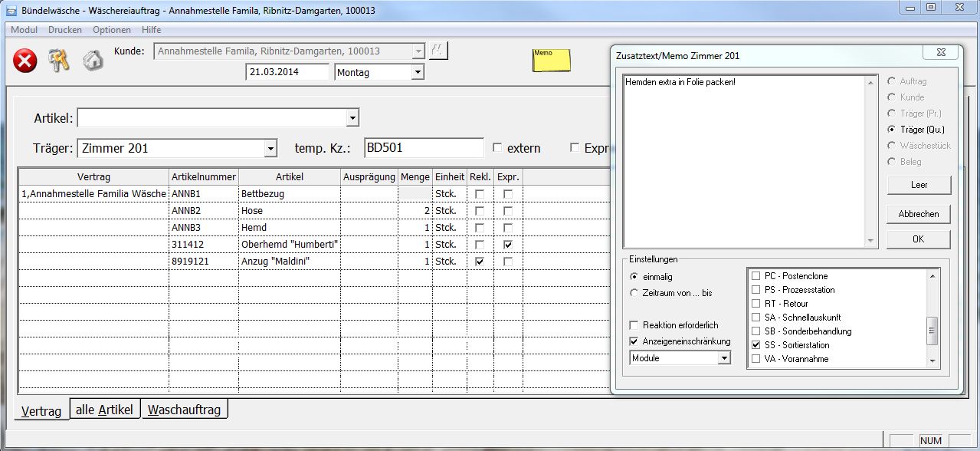Screen dimensions: 980x451
Task: Open the weekday dropdown showing Montag
Action: click(418, 72)
